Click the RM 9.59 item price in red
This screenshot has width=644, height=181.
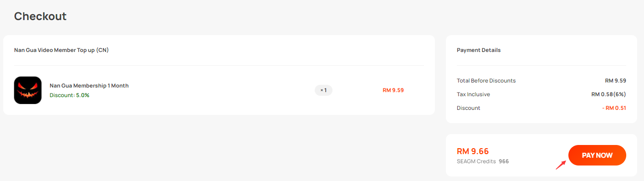point(393,90)
